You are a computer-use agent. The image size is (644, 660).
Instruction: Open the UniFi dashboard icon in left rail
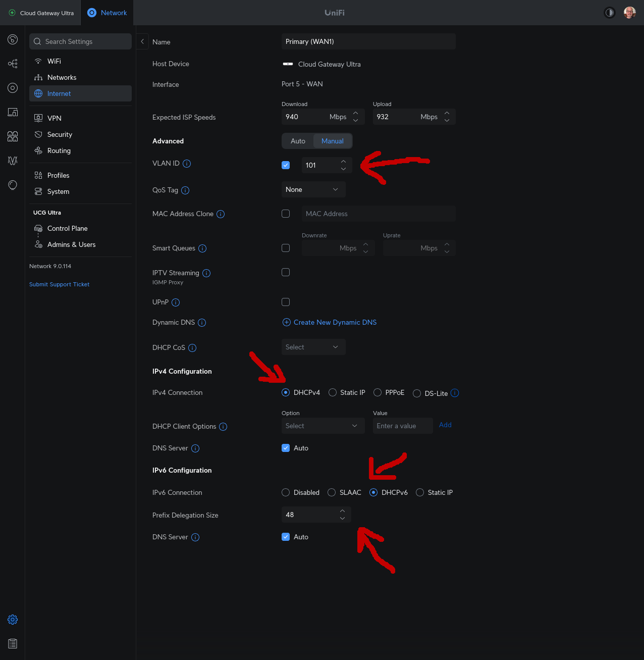[13, 39]
